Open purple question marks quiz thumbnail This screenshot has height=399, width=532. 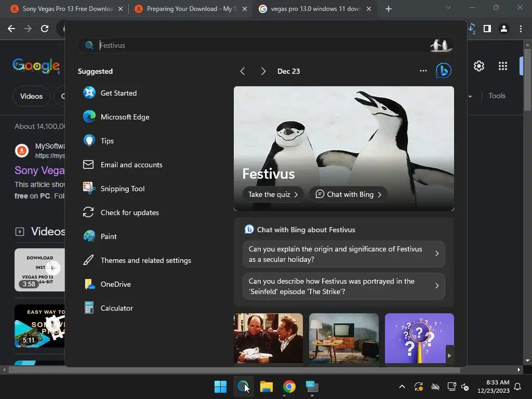point(419,338)
